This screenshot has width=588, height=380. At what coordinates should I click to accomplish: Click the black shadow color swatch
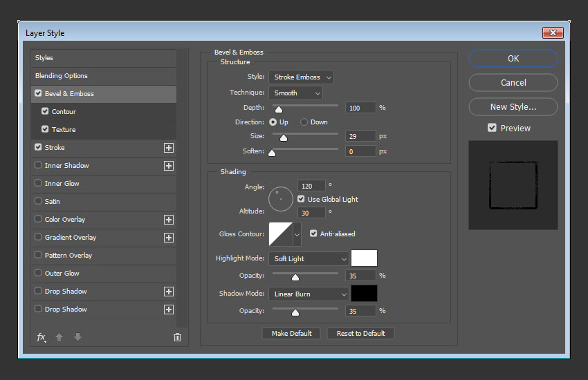pyautogui.click(x=364, y=294)
